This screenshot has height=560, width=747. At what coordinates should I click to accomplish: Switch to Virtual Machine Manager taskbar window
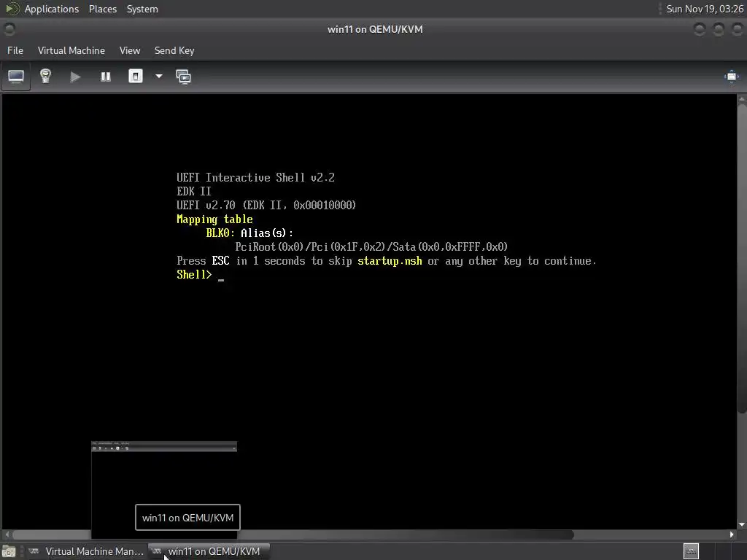(86, 551)
